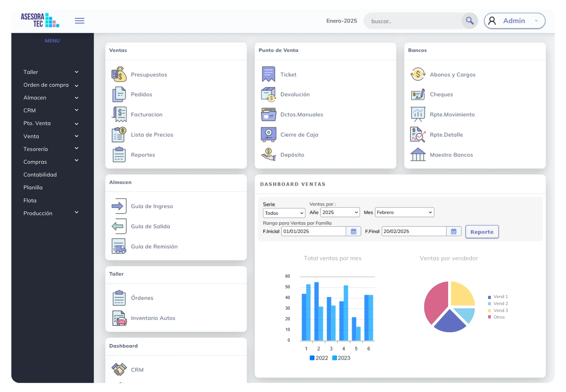The height and width of the screenshot is (392, 566).
Task: Click the Reporte button
Action: coord(482,232)
